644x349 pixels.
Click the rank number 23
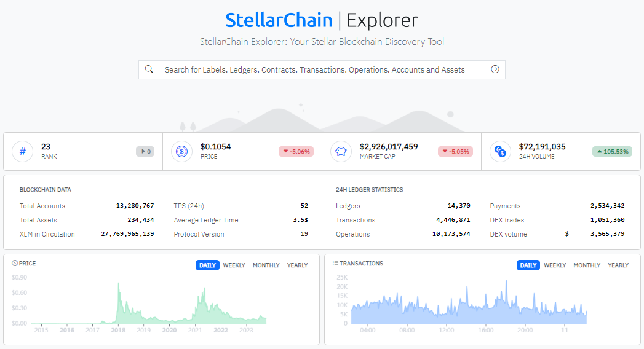(46, 147)
